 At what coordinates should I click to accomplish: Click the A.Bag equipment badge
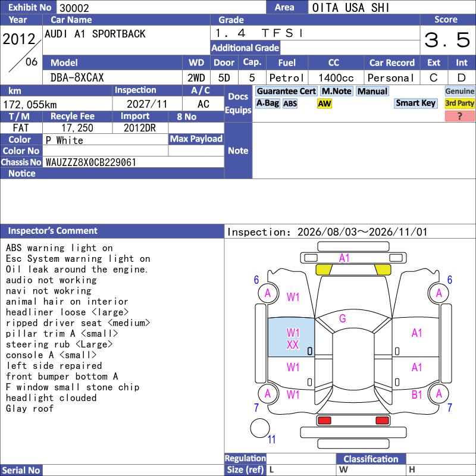pyautogui.click(x=267, y=103)
